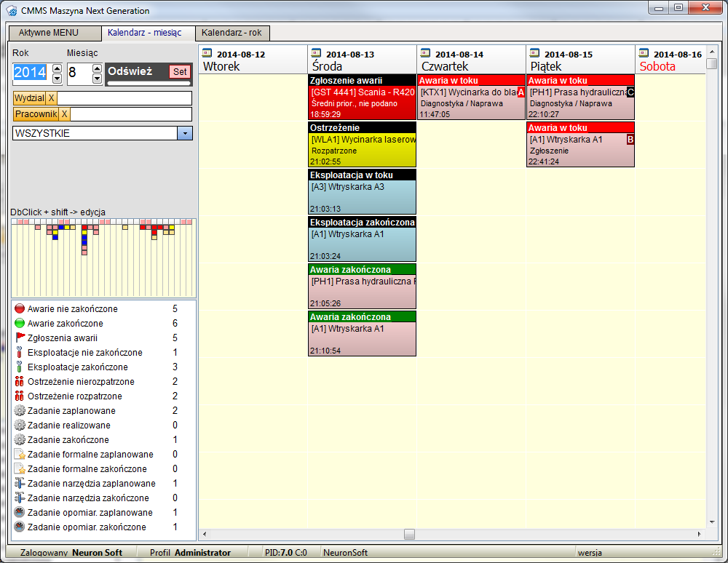Click the 'Zadanie opomiar. zaplanowane' gauge icon

[20, 513]
